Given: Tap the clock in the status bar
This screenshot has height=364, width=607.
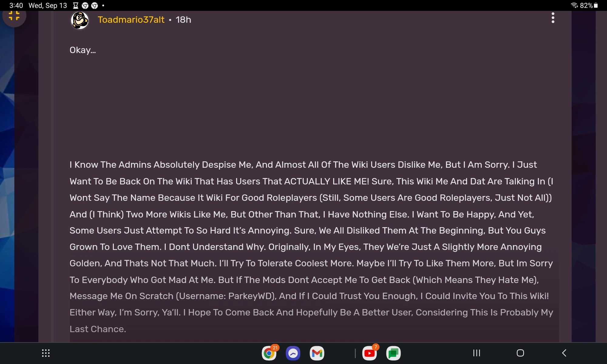Looking at the screenshot, I should 16,5.
